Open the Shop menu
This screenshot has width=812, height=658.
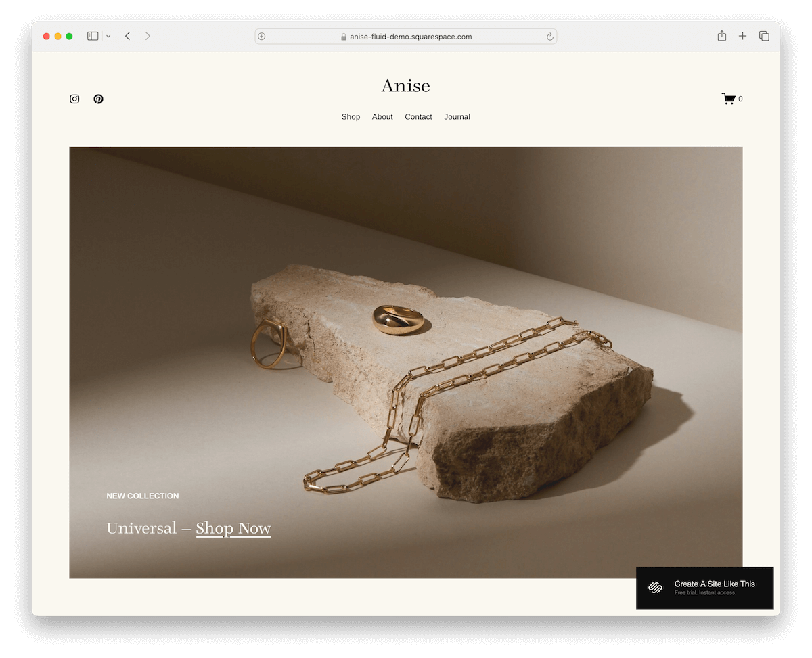[x=351, y=116]
